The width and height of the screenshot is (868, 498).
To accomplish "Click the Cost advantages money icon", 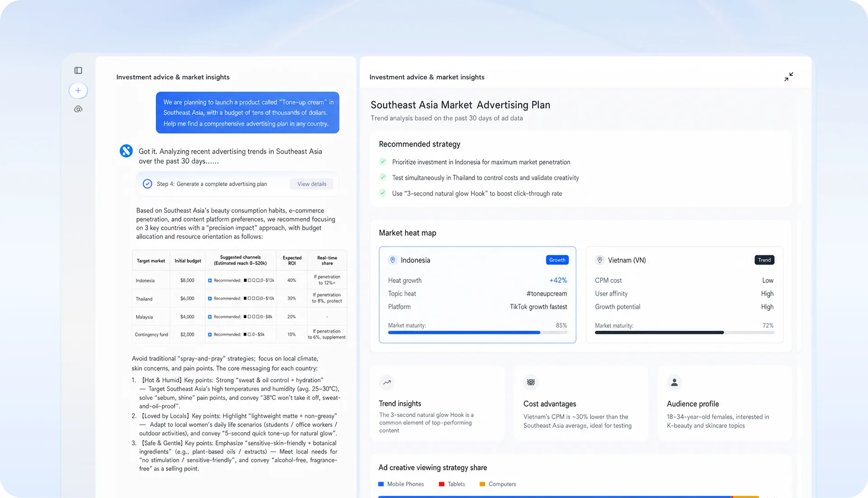I will [531, 382].
